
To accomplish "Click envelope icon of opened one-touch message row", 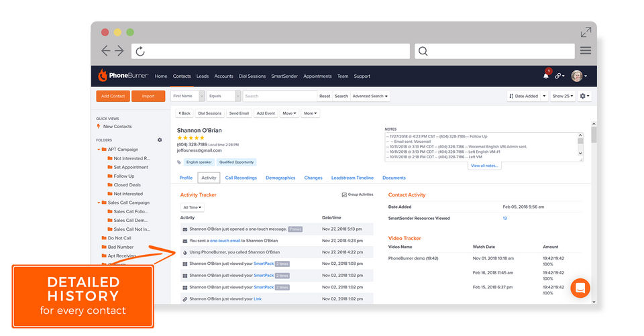I will coord(185,229).
